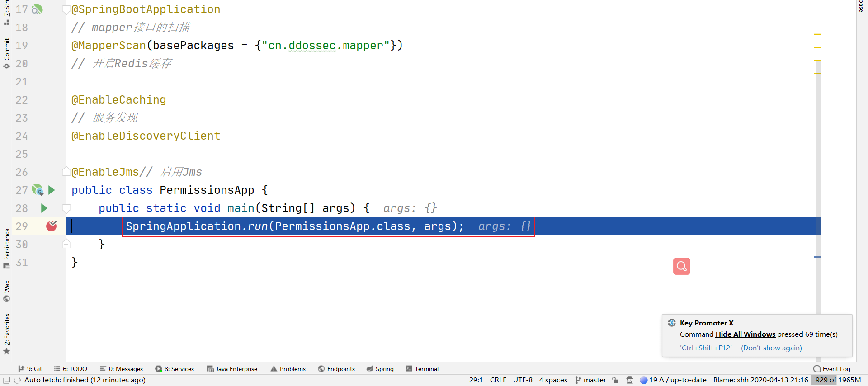This screenshot has width=868, height=386.
Task: Open Go to Line via 29:1 indicator
Action: (x=476, y=380)
